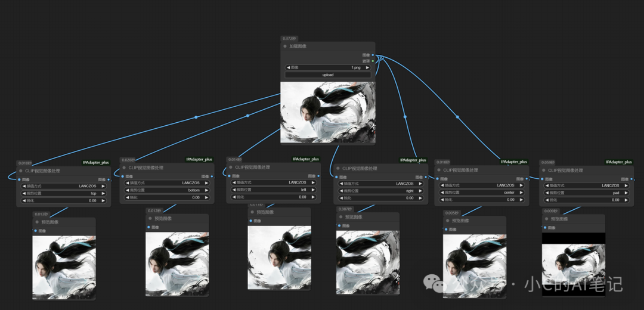644x310 pixels.
Task: Open the 裁剪位置 combo showing top
Action: pos(64,193)
